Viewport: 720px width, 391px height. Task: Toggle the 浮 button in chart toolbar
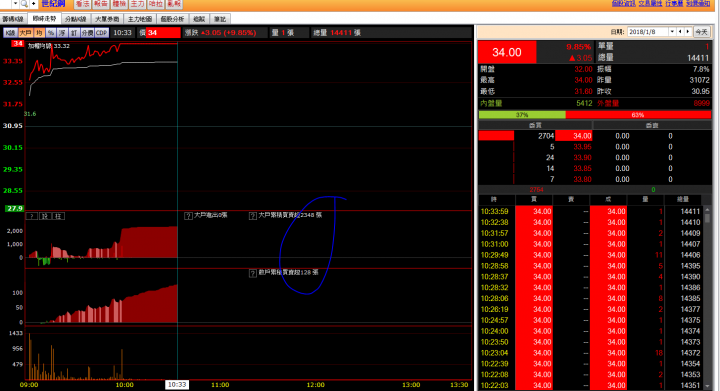(62, 33)
